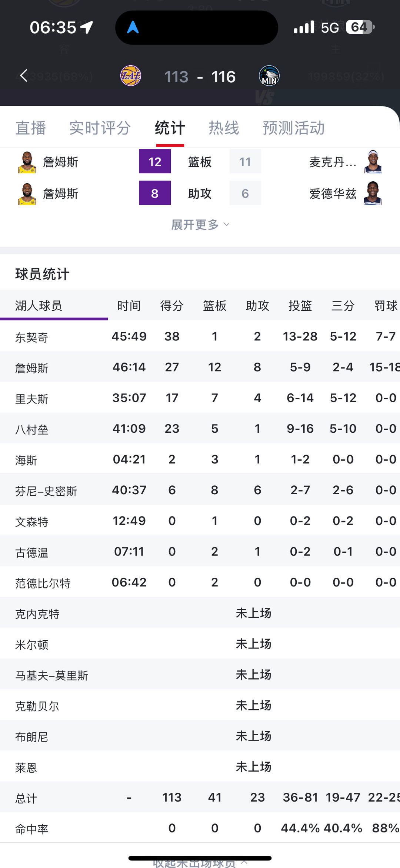This screenshot has height=868, width=400.
Task: Switch to the 实时评分 tab
Action: (x=99, y=128)
